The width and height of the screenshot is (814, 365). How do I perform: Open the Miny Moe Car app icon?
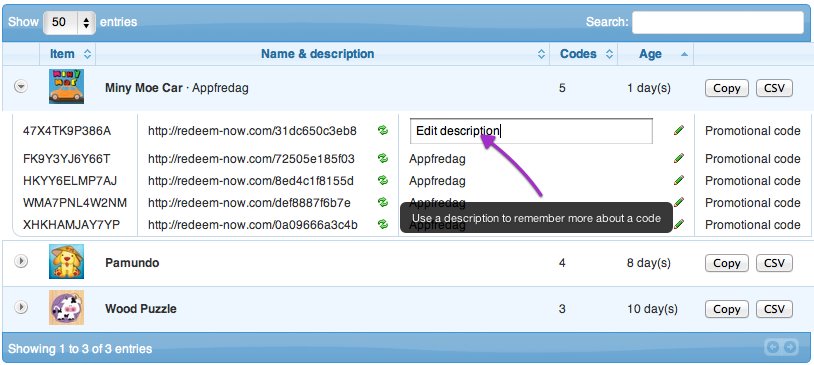point(66,87)
